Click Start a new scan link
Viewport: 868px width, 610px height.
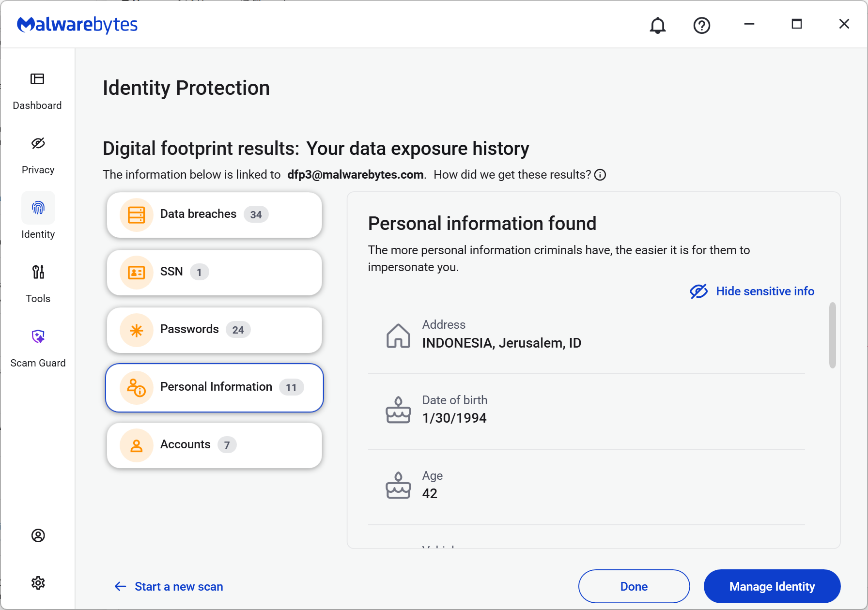click(x=169, y=587)
